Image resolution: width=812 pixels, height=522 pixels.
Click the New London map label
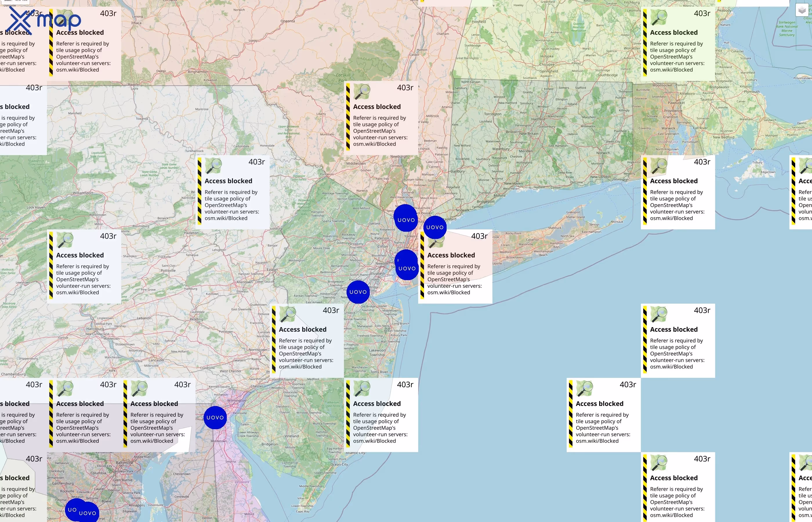tap(601, 177)
